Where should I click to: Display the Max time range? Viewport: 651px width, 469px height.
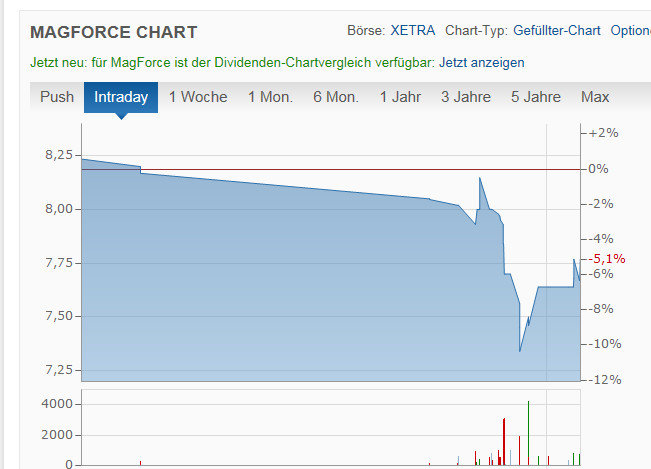click(595, 97)
